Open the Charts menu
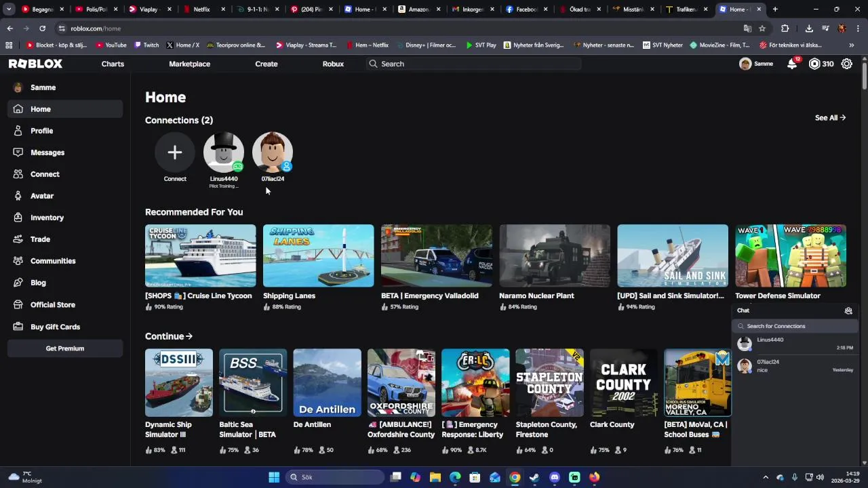 113,64
